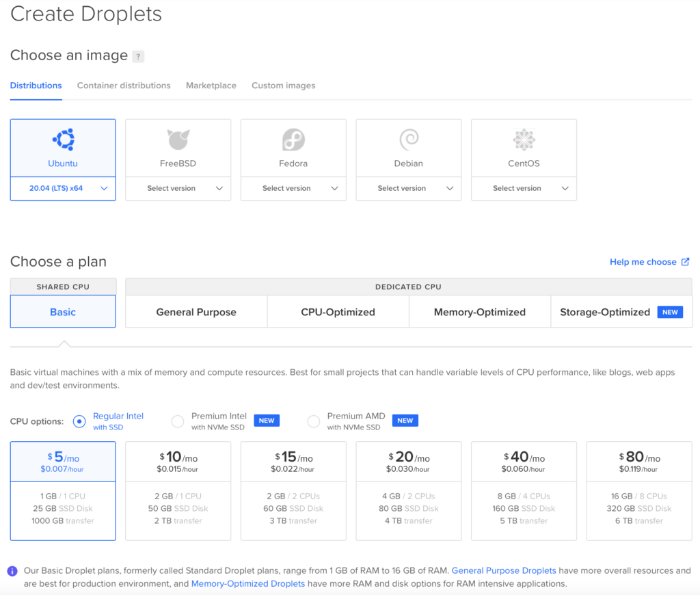Open the Marketplace tab
The height and width of the screenshot is (595, 700).
pos(211,85)
